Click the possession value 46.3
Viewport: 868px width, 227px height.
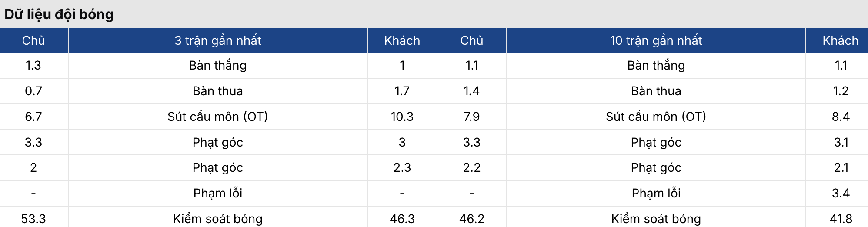click(402, 218)
